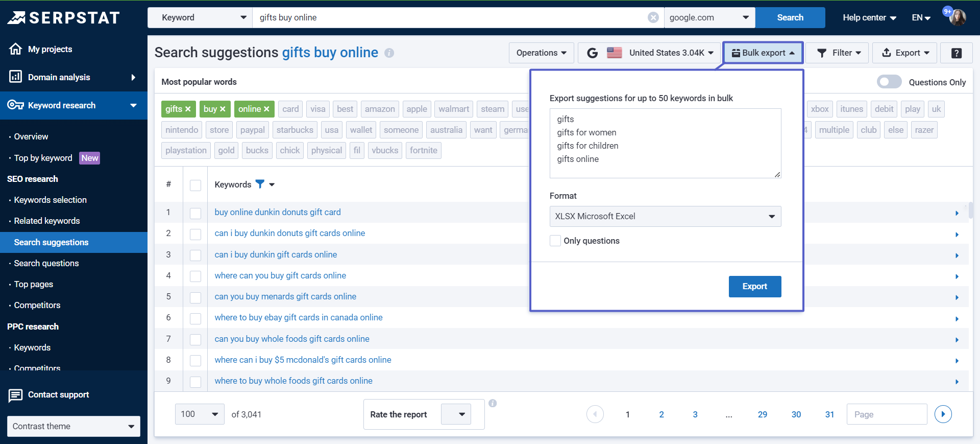This screenshot has height=444, width=980.
Task: Go to next page arrow button
Action: pos(943,414)
